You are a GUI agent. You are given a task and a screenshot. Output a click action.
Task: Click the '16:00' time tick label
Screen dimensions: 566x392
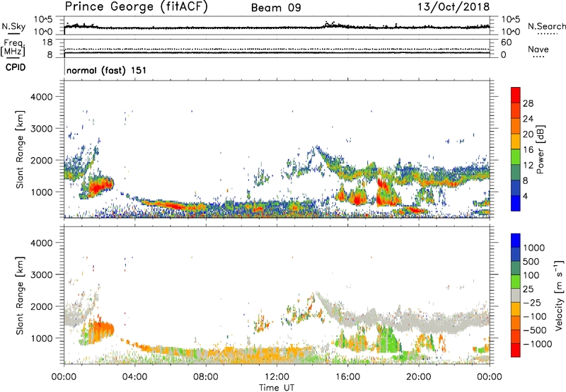[x=347, y=377]
